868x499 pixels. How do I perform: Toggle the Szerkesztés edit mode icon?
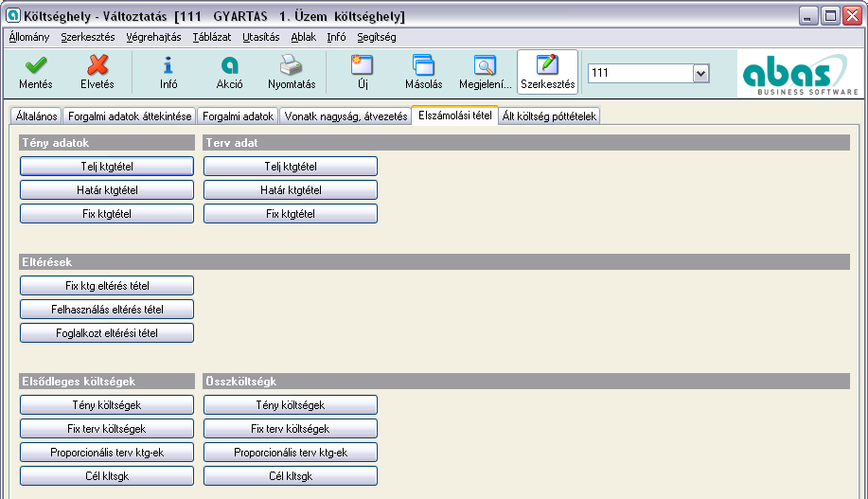tap(547, 65)
